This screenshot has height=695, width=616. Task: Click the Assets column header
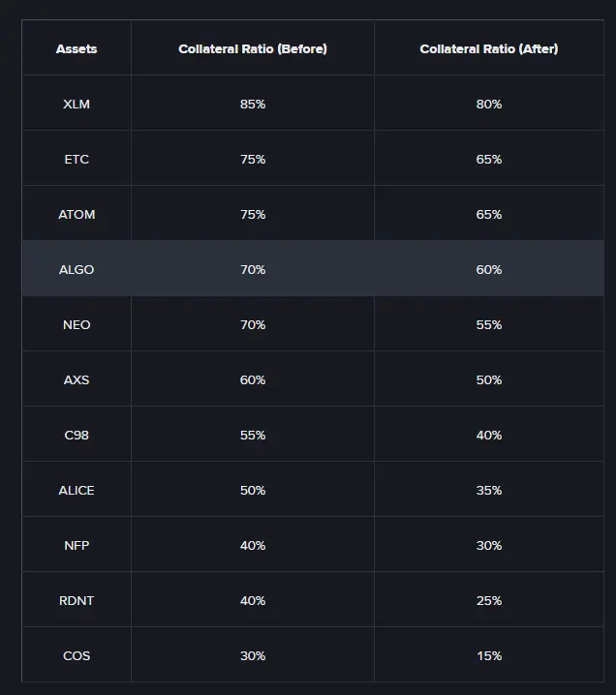(x=77, y=48)
